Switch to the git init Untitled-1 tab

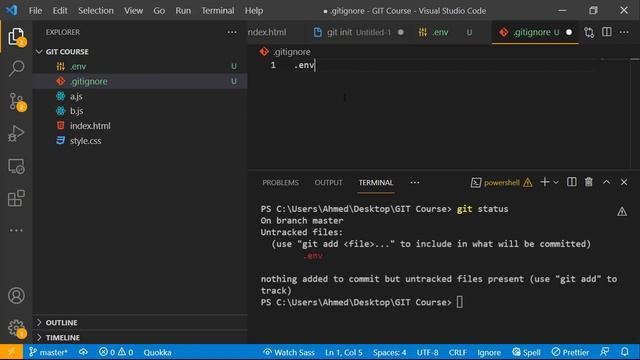pos(358,32)
